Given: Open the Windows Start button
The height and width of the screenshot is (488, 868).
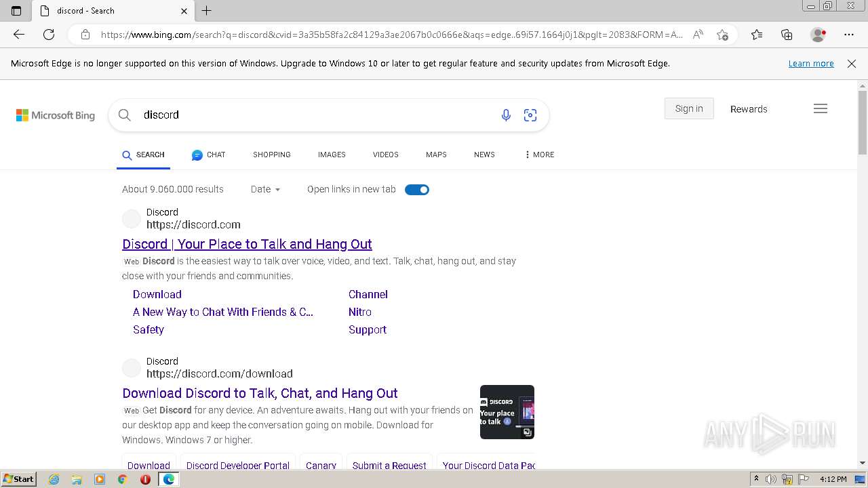Looking at the screenshot, I should coord(18,479).
